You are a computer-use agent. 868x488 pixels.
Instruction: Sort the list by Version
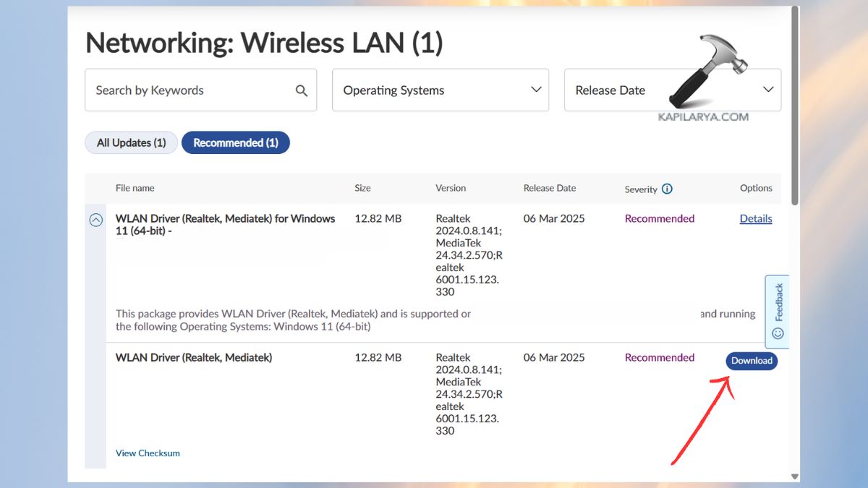[451, 188]
